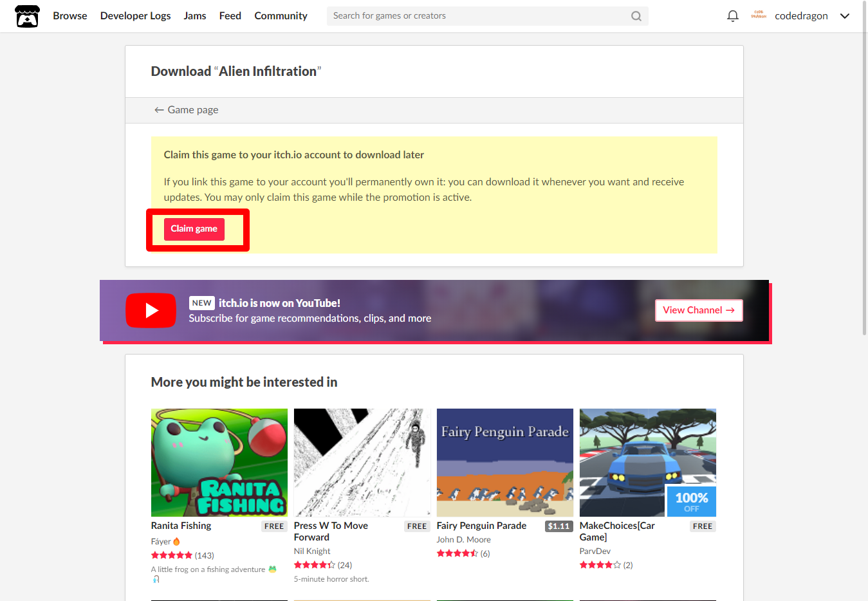The width and height of the screenshot is (868, 601).
Task: Open the codedragon username link
Action: pyautogui.click(x=801, y=16)
